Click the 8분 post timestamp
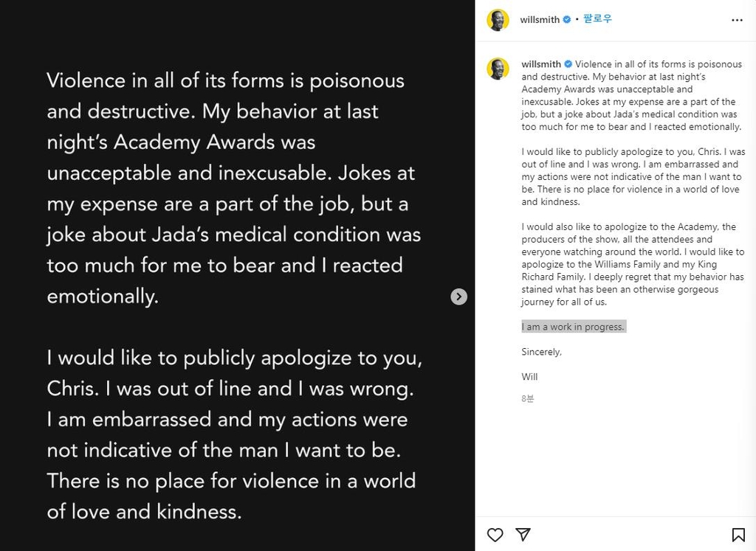756x551 pixels. tap(527, 398)
